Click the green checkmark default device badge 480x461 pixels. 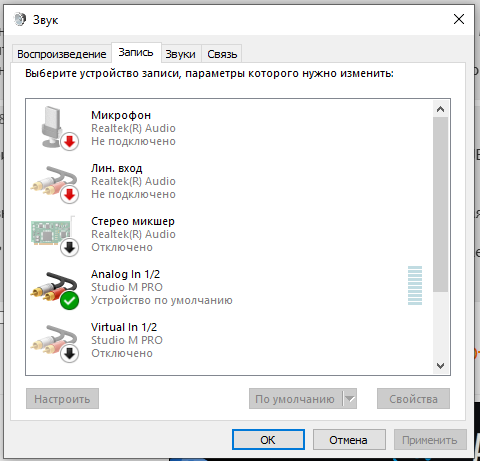pos(69,301)
